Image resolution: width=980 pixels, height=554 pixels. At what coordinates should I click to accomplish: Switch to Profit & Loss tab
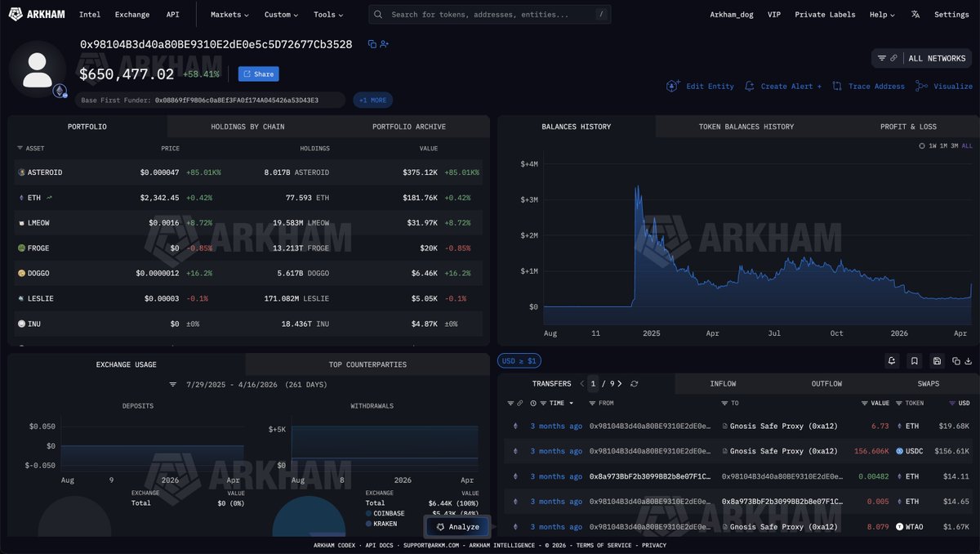908,127
